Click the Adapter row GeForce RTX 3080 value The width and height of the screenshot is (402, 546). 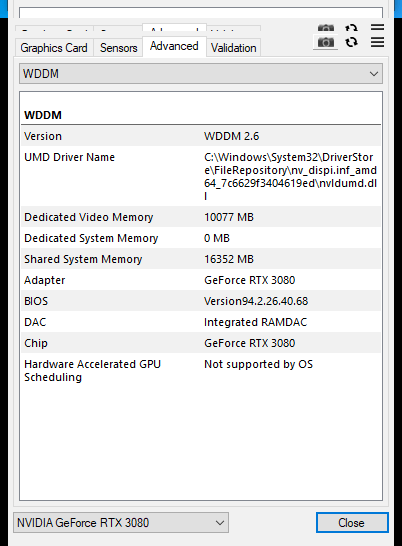pos(249,280)
